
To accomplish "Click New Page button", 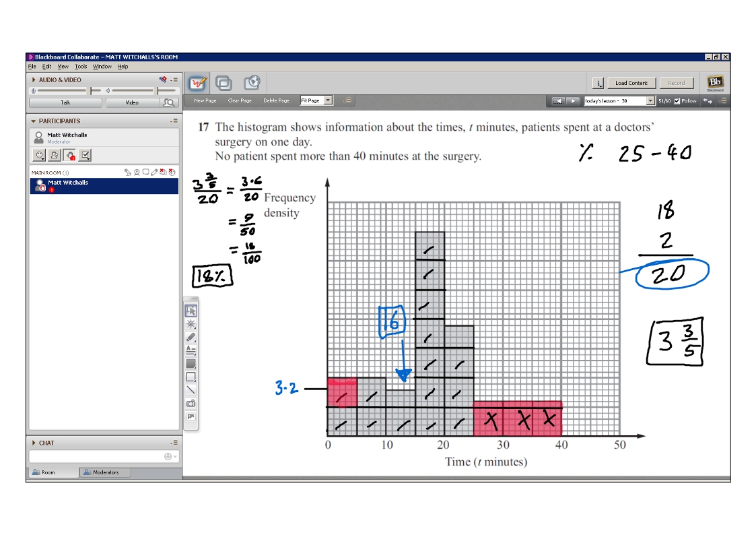I will pos(205,100).
